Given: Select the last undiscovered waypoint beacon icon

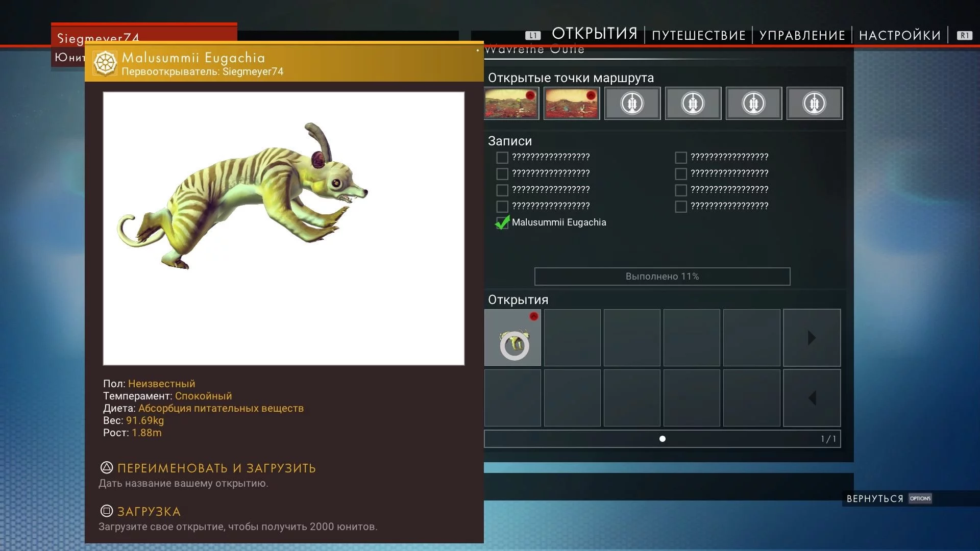Looking at the screenshot, I should pyautogui.click(x=815, y=104).
